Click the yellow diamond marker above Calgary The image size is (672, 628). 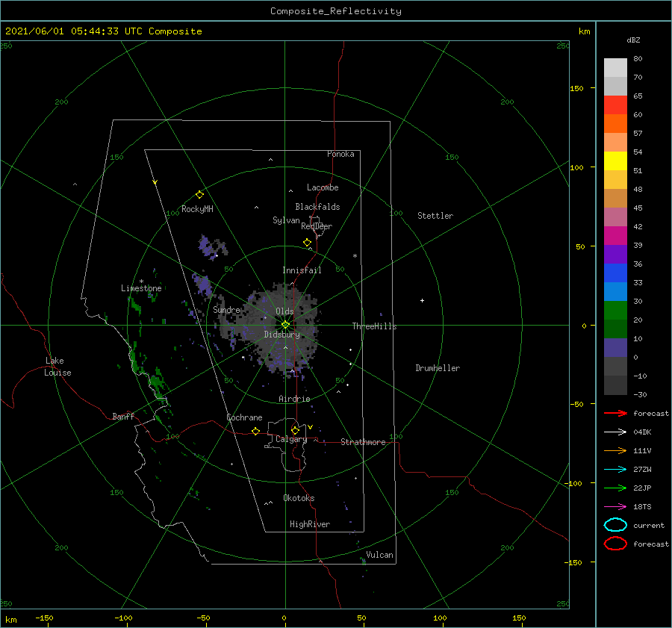click(295, 430)
